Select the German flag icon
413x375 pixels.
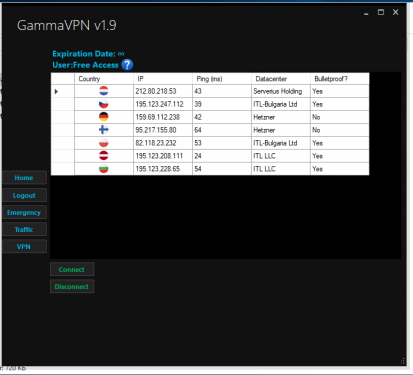(104, 117)
